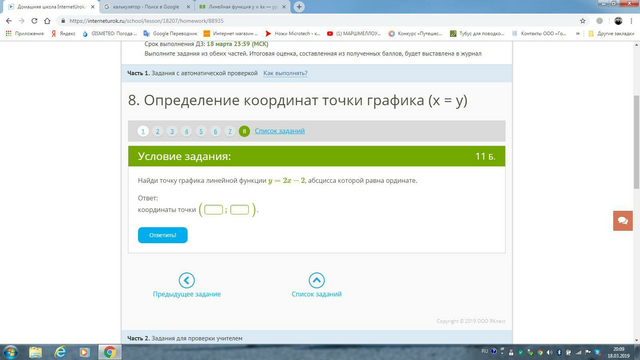
Task: Open the Тубус для поводко... bookmark
Action: [x=477, y=33]
